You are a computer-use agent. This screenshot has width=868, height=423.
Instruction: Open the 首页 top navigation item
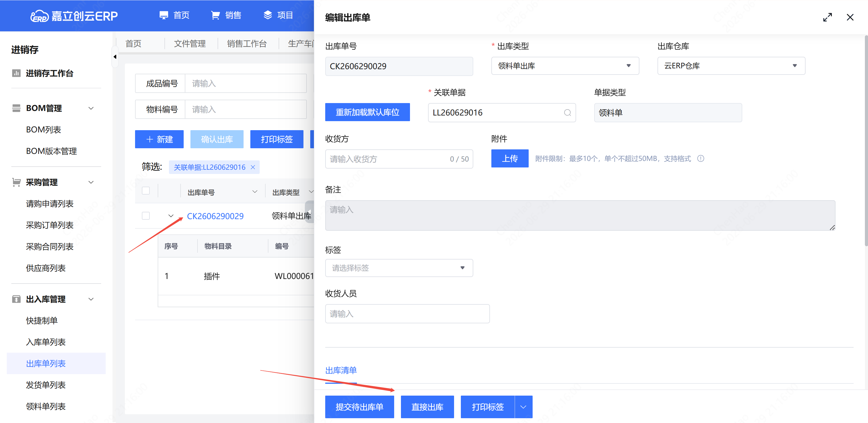[174, 15]
